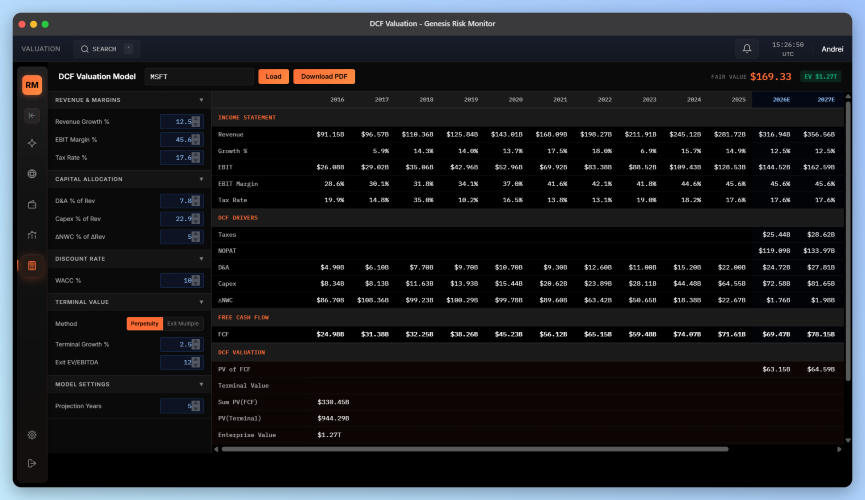Viewport: 865px width, 500px height.
Task: Click the Terminal Growth % stepper field
Action: pyautogui.click(x=181, y=344)
